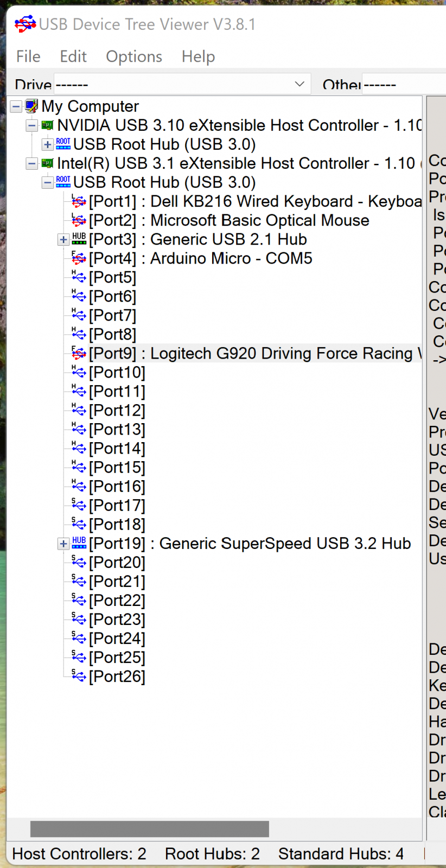Click the Port19 SuperSpeed hub icon
This screenshot has width=446, height=868.
(79, 542)
